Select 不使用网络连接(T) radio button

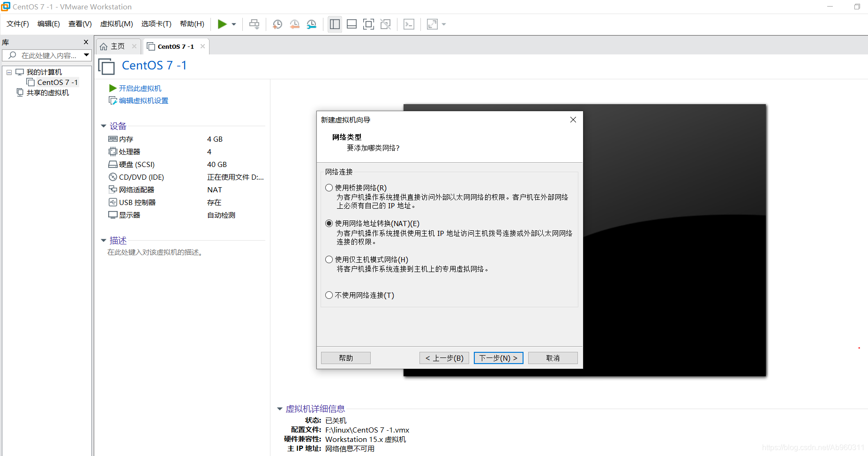point(329,295)
